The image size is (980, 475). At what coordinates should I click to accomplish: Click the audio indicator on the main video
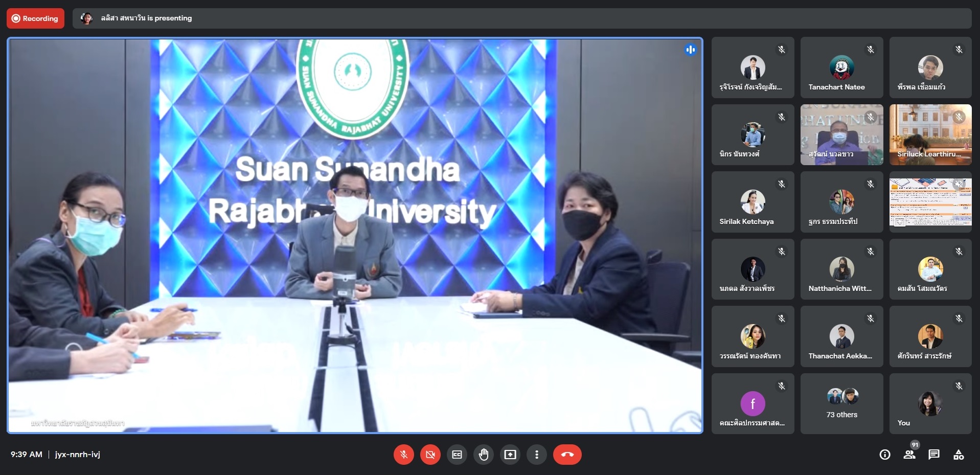pos(690,50)
